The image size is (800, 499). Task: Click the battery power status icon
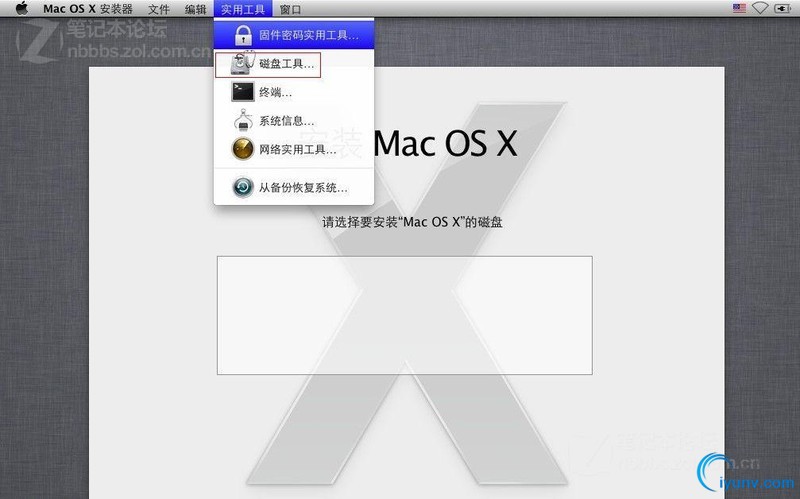pos(783,8)
